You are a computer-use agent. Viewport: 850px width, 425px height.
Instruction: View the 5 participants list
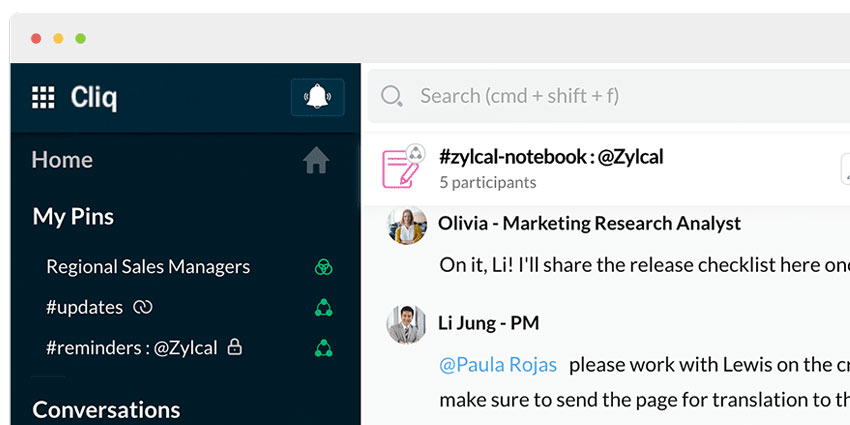[x=487, y=182]
